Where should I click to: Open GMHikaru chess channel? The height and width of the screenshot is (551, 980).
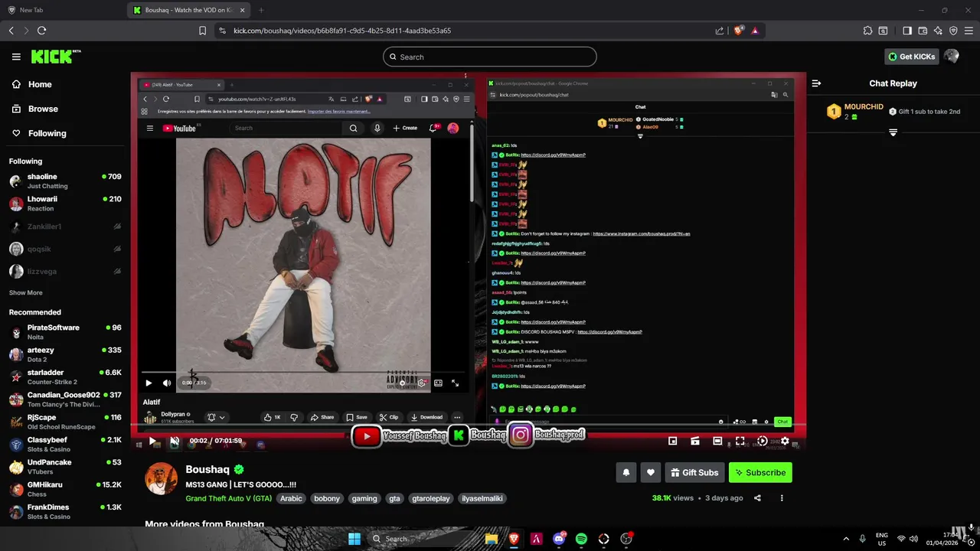65,489
